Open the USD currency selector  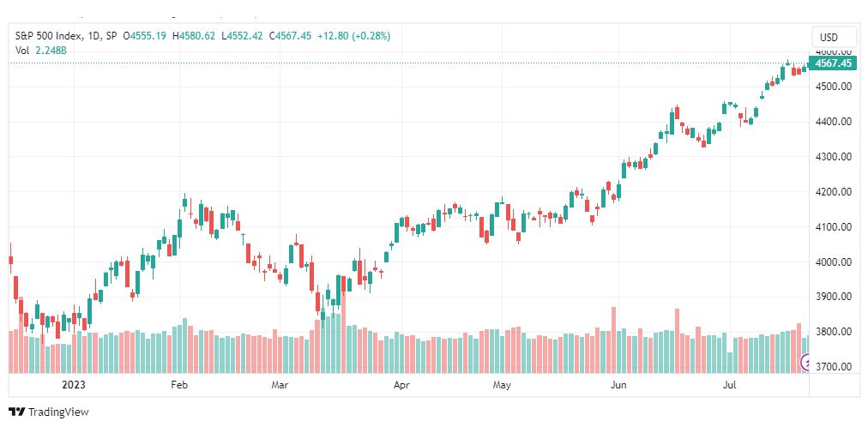click(x=829, y=38)
